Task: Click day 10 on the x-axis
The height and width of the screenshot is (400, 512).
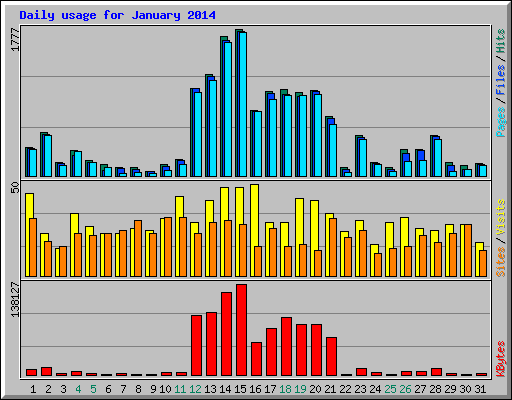Action: click(165, 389)
